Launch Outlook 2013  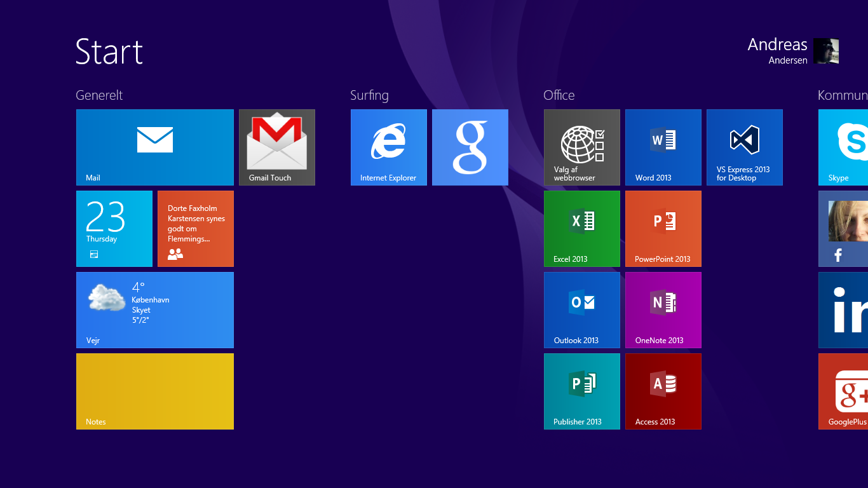click(x=582, y=310)
